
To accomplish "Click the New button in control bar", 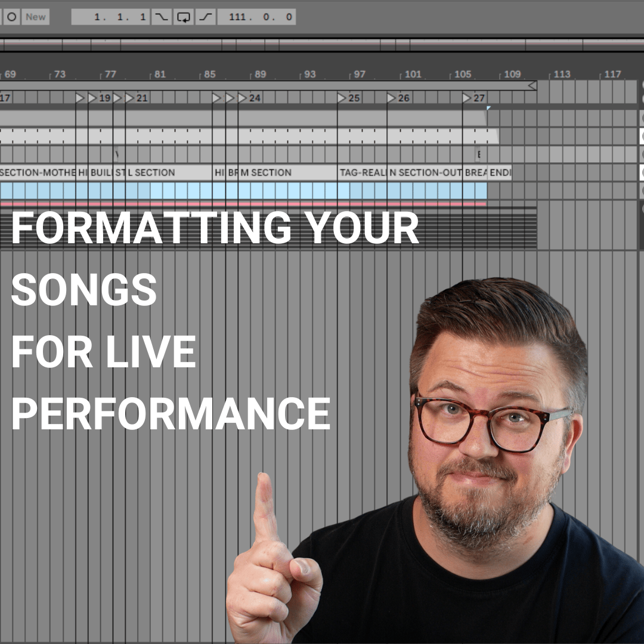I will click(35, 17).
